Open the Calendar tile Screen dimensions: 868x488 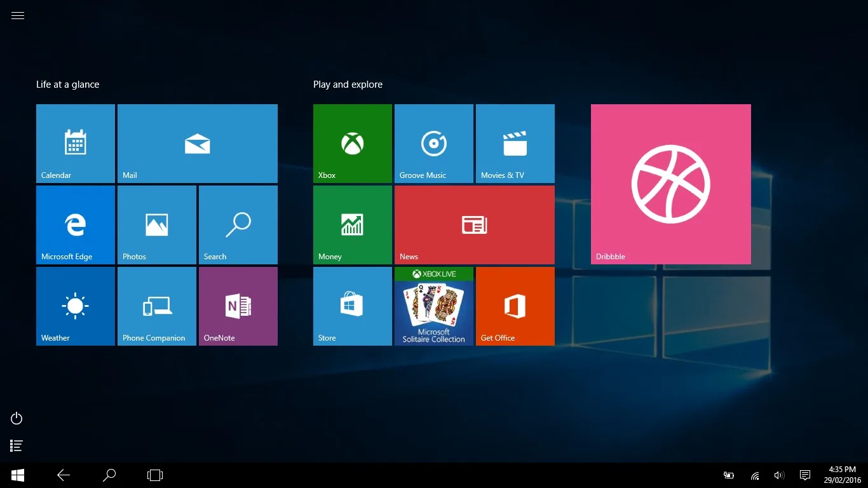coord(76,144)
